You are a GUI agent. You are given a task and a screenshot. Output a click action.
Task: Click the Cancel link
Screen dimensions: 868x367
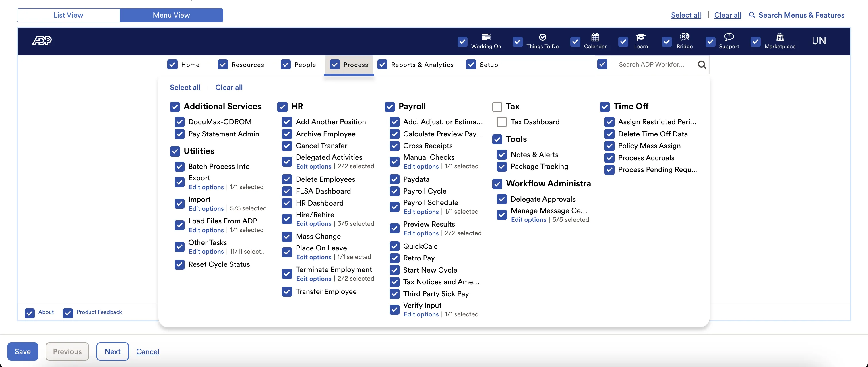click(148, 351)
